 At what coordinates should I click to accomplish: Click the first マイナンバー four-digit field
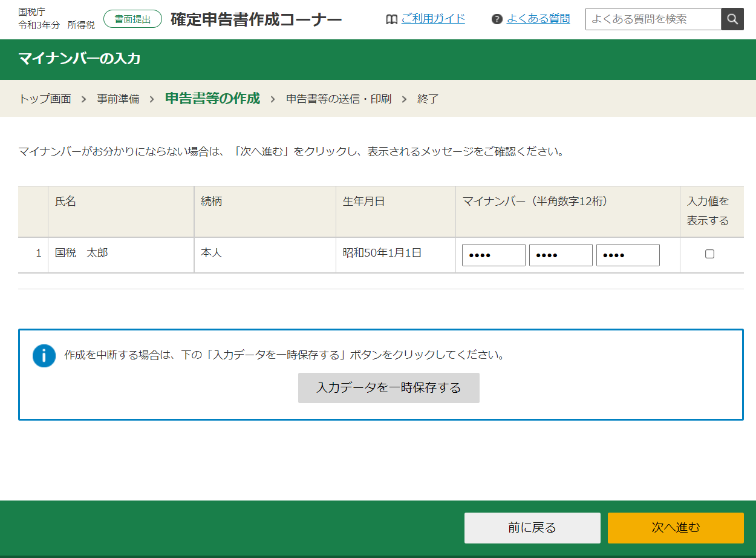pyautogui.click(x=494, y=255)
